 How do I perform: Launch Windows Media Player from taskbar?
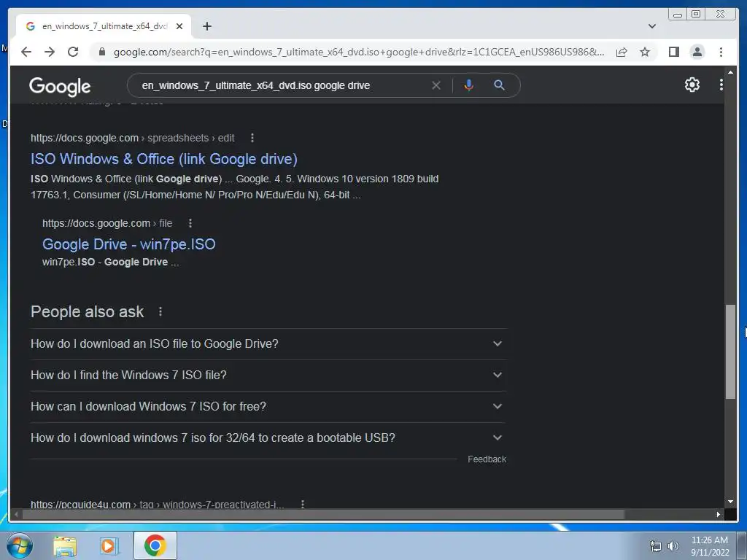pyautogui.click(x=109, y=545)
